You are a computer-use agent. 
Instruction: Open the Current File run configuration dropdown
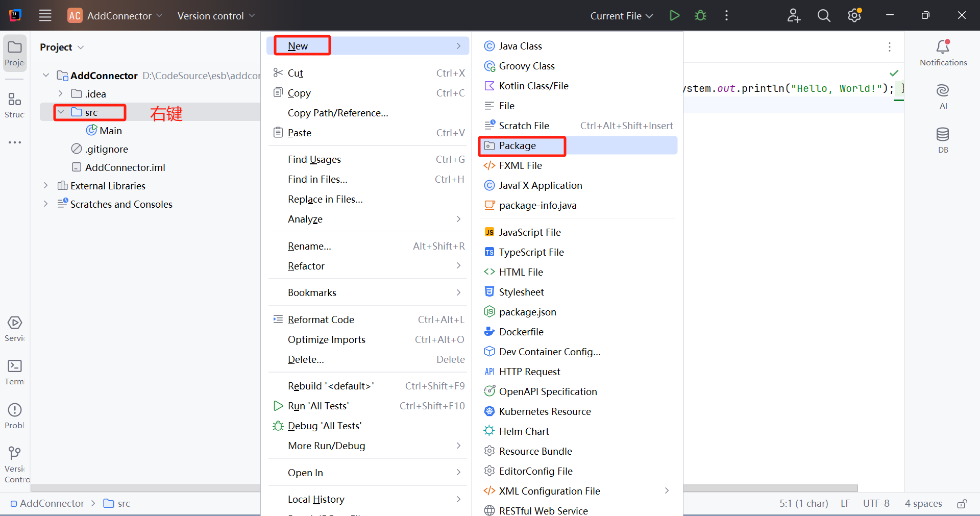point(621,16)
